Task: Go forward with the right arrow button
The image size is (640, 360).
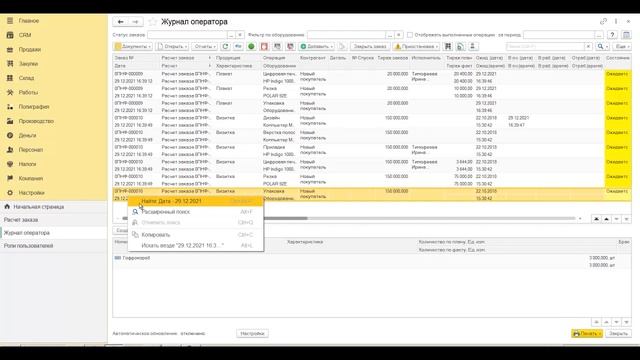Action: (136, 22)
